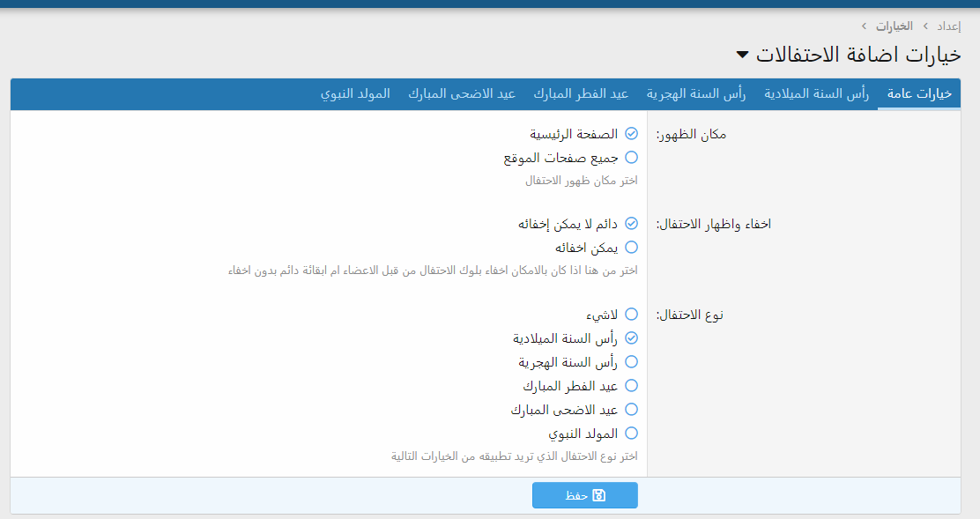The width and height of the screenshot is (980, 519).
Task: Expand the page title dropdown arrow
Action: (x=743, y=56)
